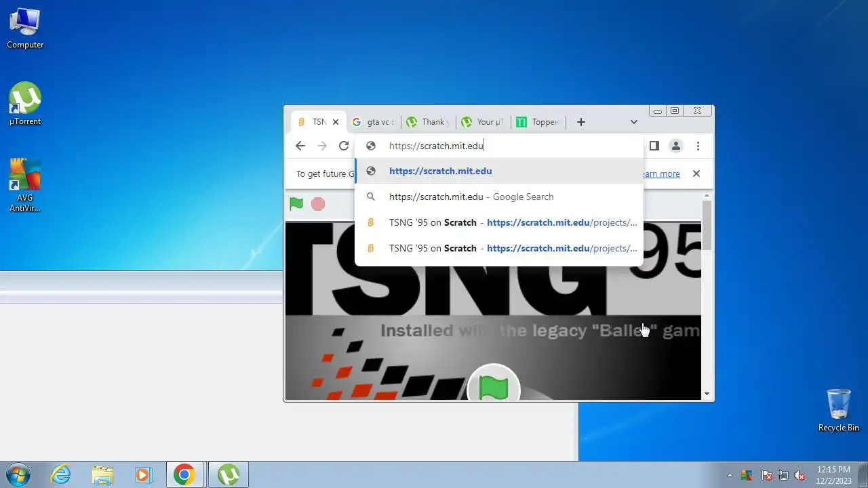Click the red stop sign button
This screenshot has height=488, width=868.
point(318,204)
